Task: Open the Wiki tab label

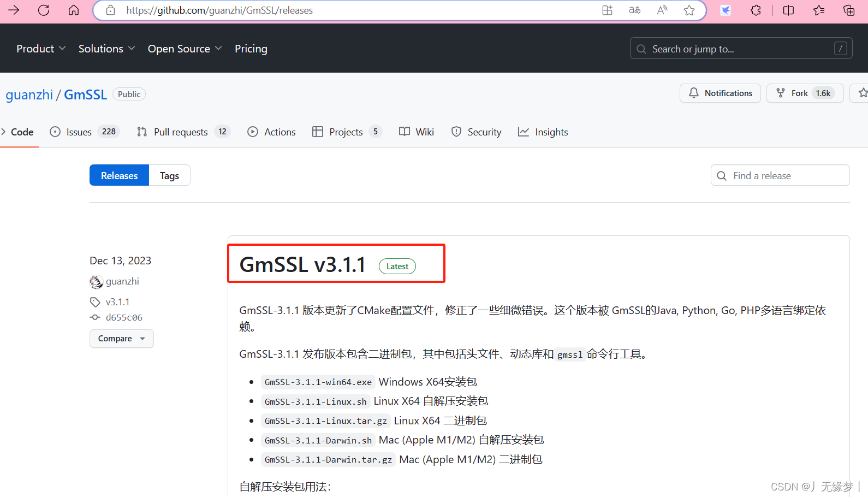Action: [x=425, y=132]
